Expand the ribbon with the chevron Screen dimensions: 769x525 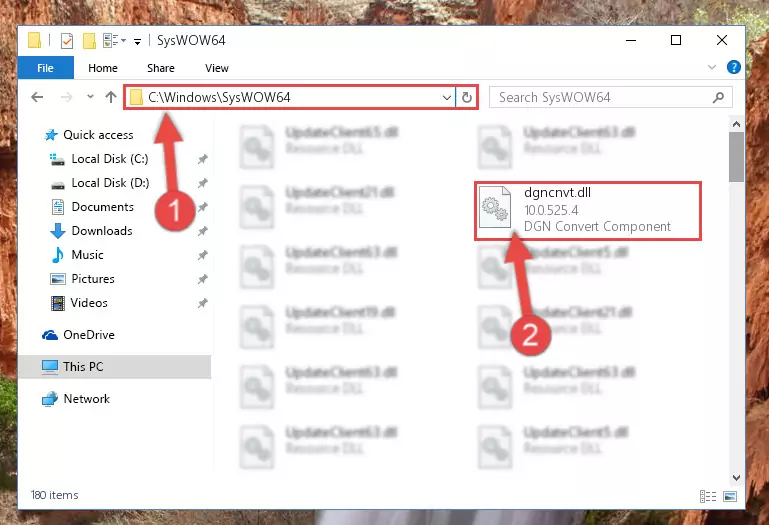click(712, 67)
